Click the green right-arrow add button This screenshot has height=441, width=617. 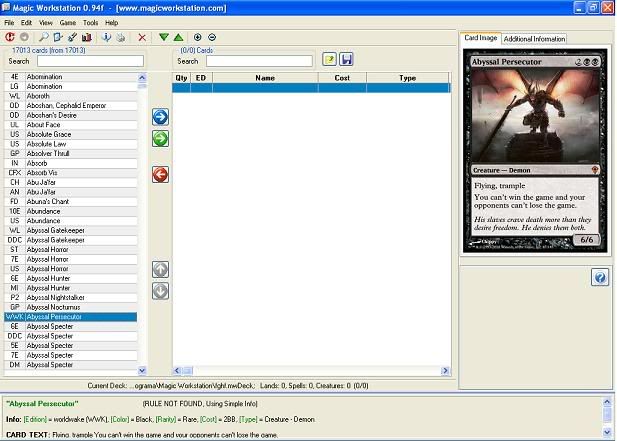(160, 138)
